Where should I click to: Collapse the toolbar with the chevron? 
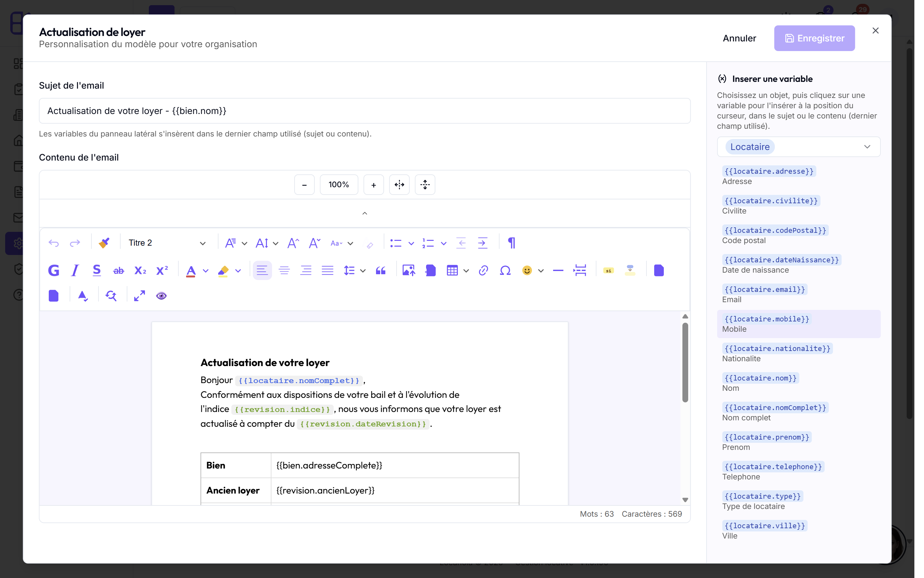pyautogui.click(x=365, y=213)
